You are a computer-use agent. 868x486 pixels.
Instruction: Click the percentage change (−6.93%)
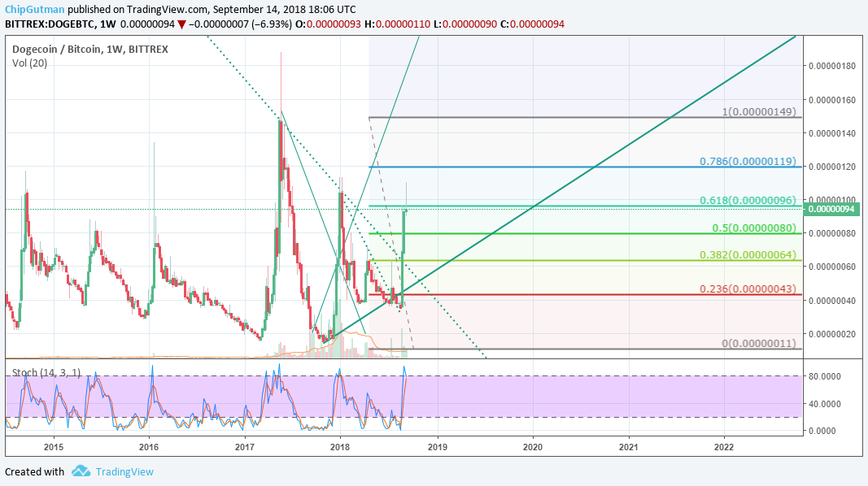click(x=271, y=24)
